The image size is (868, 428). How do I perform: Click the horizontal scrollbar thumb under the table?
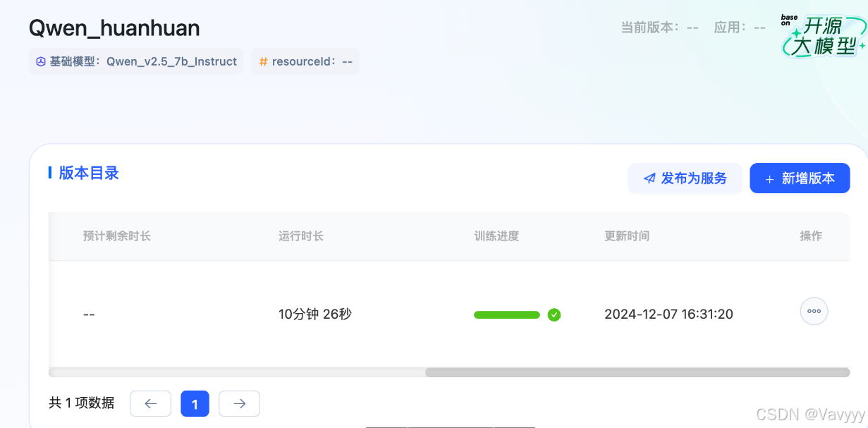coord(637,372)
